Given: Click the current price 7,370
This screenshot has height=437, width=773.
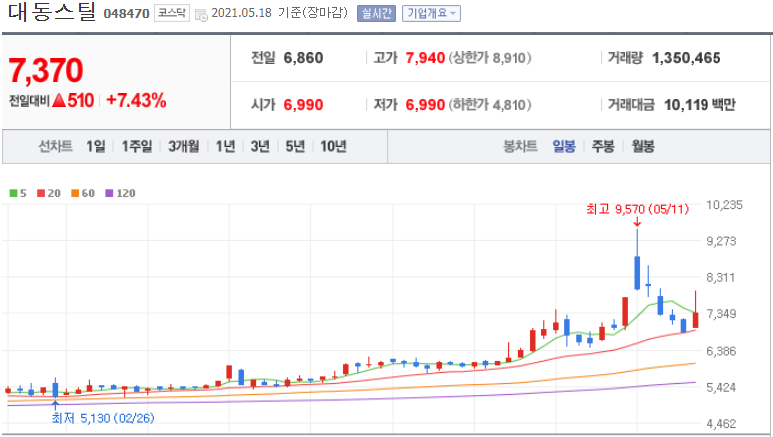Looking at the screenshot, I should 46,71.
